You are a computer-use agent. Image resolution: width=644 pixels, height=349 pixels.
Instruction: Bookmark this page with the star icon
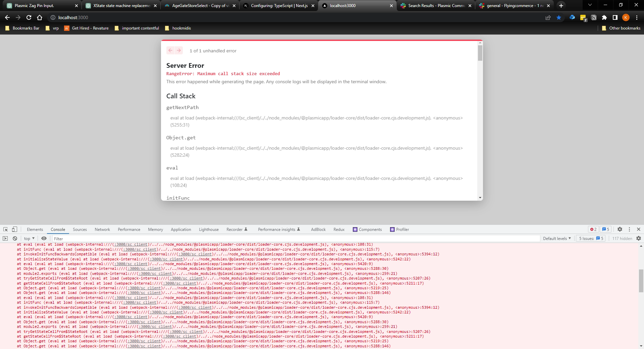559,17
